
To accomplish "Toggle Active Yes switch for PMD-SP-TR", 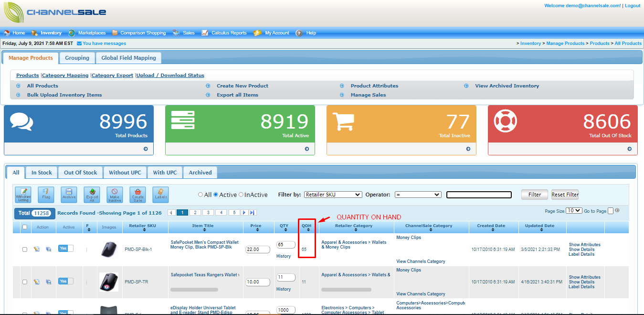I will click(66, 281).
